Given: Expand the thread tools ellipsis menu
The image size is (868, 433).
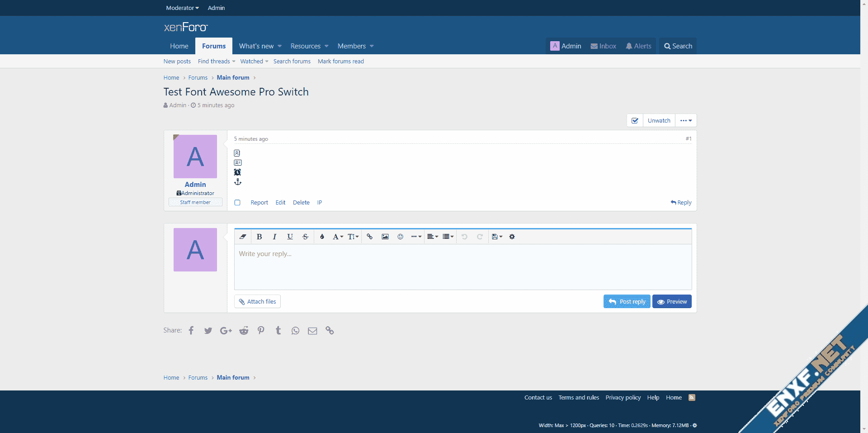Looking at the screenshot, I should pyautogui.click(x=686, y=121).
